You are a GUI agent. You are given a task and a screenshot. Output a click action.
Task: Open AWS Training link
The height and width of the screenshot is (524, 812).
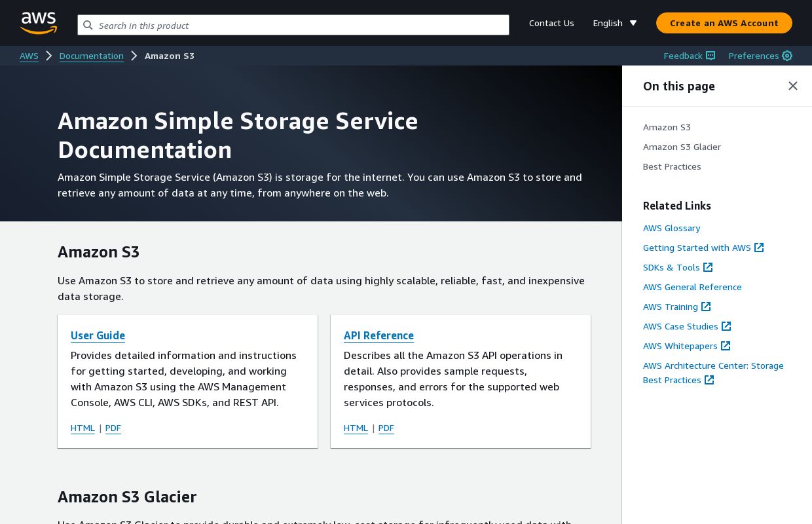[671, 307]
